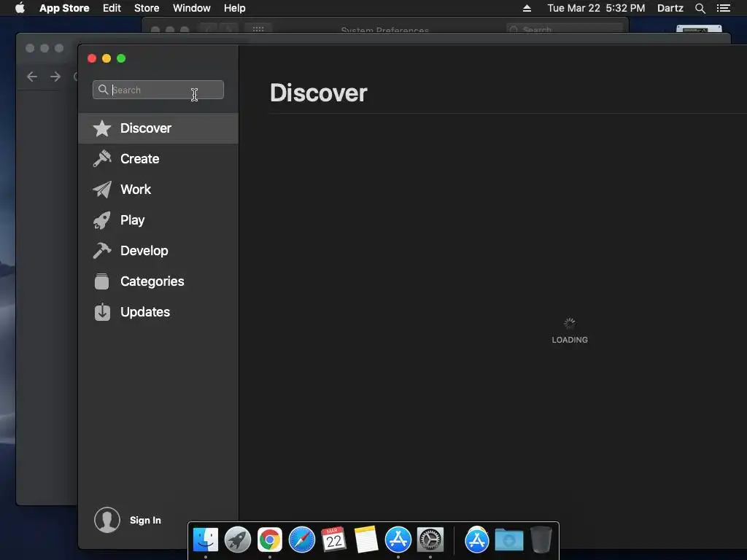This screenshot has height=560, width=747.
Task: Click the App Store icon left of System Preferences
Action: pos(398,540)
